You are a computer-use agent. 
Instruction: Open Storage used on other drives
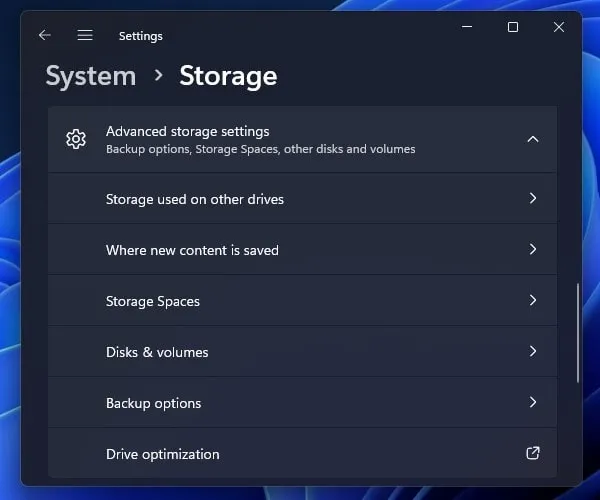(x=302, y=199)
